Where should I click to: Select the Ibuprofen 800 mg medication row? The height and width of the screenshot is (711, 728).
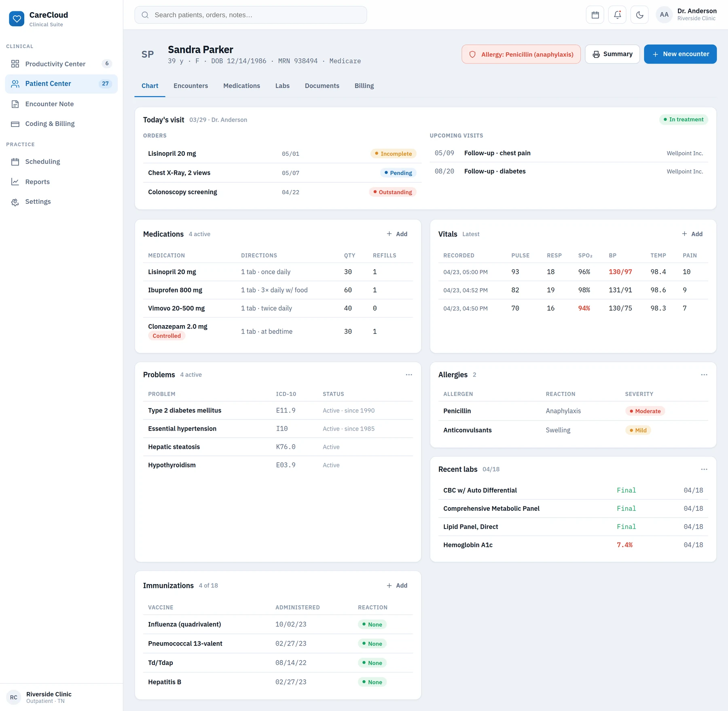(x=278, y=290)
